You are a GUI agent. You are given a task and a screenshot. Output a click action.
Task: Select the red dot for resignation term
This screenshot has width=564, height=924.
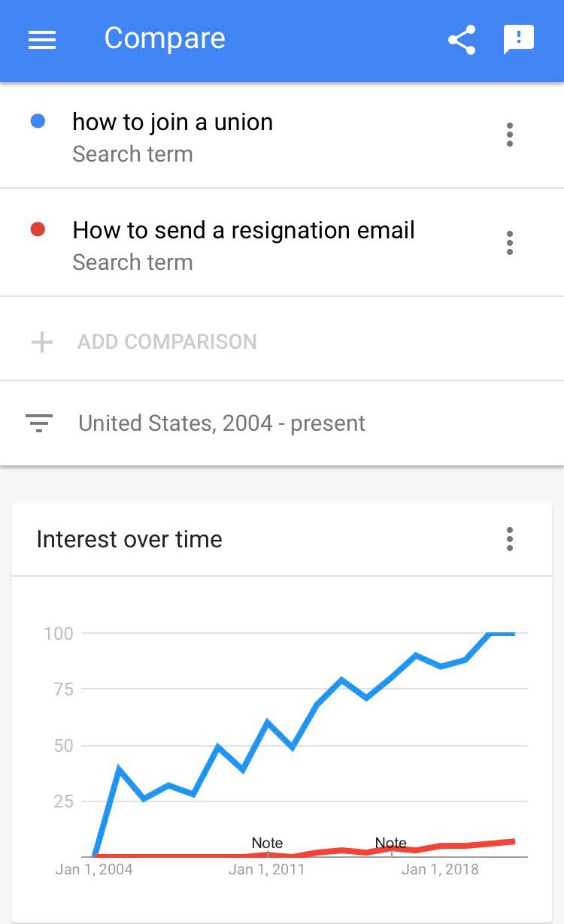38,229
